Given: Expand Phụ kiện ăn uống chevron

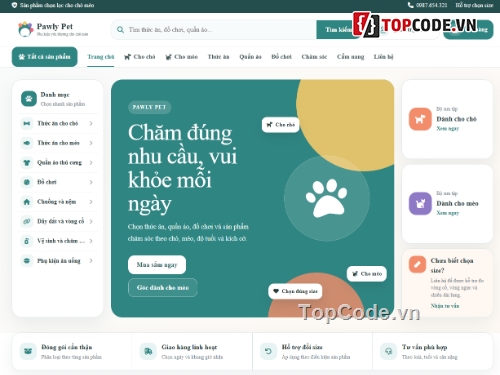Looking at the screenshot, I should (x=91, y=260).
